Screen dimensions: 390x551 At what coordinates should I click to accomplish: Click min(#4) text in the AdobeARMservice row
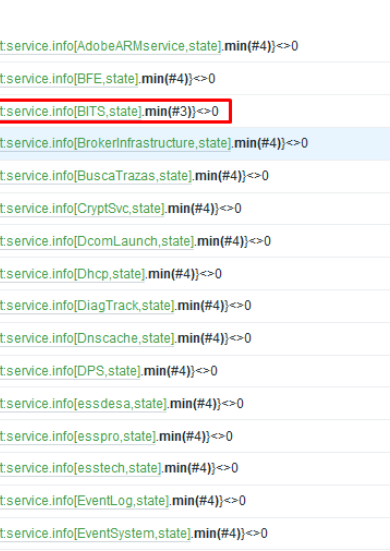coord(248,46)
